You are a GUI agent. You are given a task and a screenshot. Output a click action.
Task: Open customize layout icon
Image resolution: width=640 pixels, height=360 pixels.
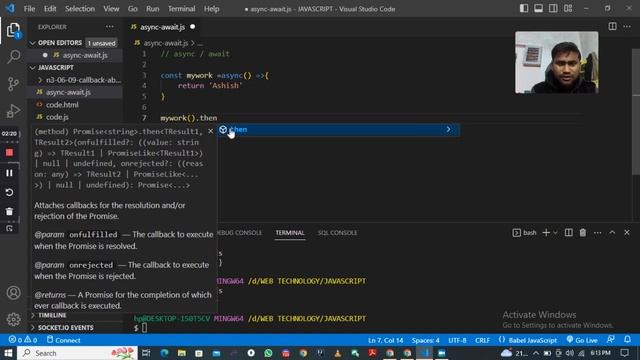[568, 9]
